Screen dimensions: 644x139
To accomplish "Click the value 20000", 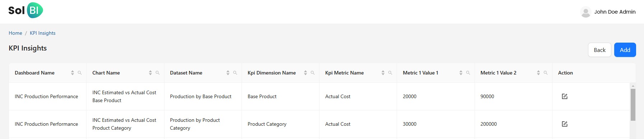I will [410, 96].
